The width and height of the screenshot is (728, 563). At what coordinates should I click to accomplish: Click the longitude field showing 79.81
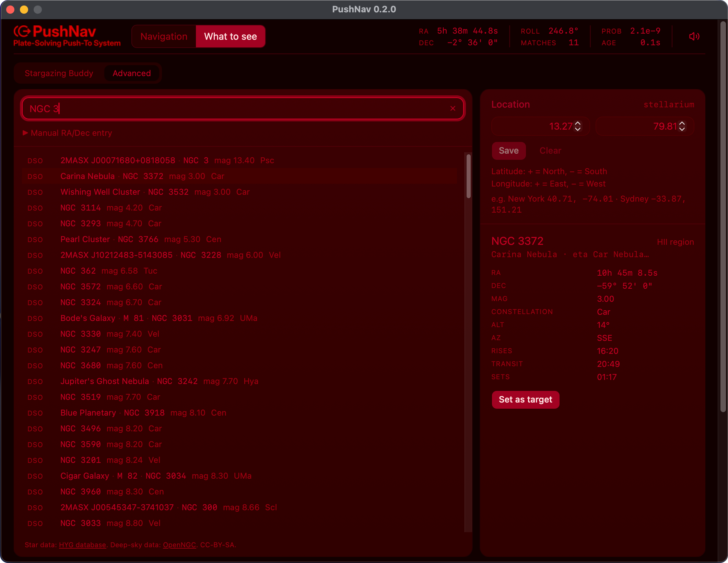point(645,126)
